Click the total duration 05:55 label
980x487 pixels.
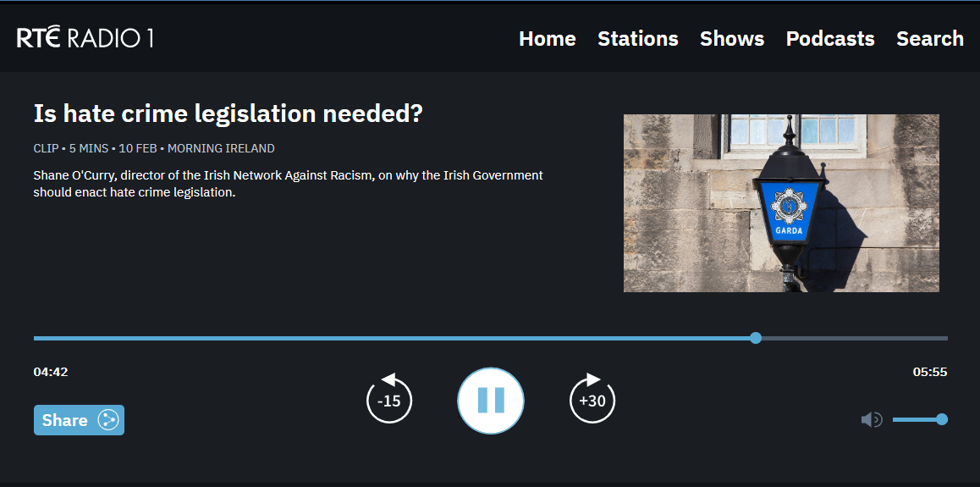coord(930,372)
